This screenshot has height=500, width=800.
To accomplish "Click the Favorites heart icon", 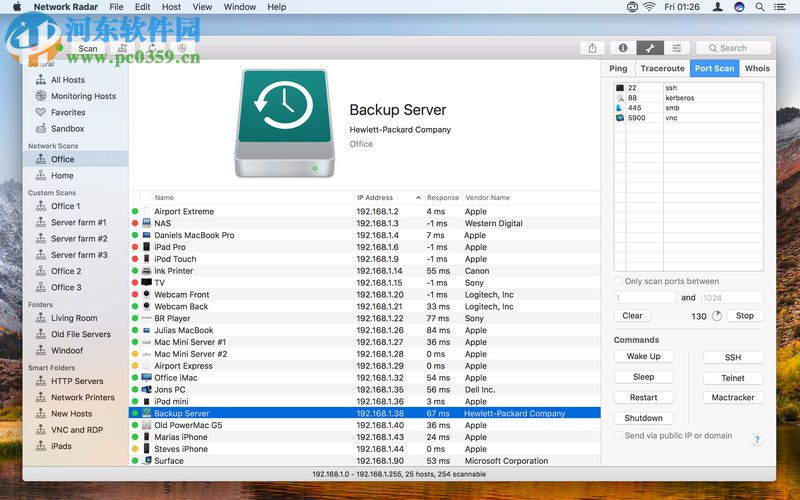I will 41,112.
